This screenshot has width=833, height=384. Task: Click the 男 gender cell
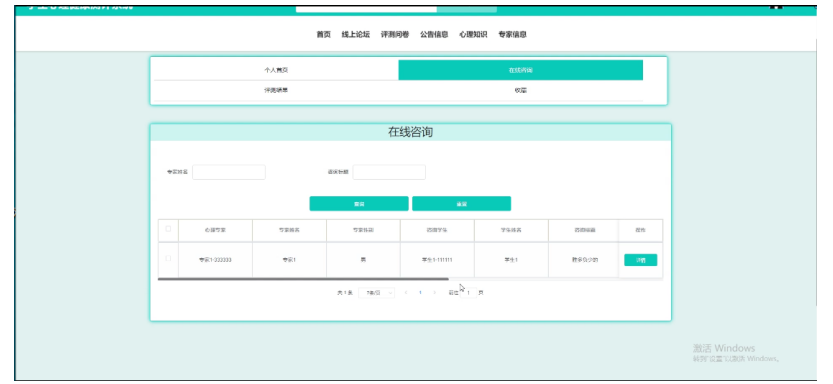tap(363, 260)
